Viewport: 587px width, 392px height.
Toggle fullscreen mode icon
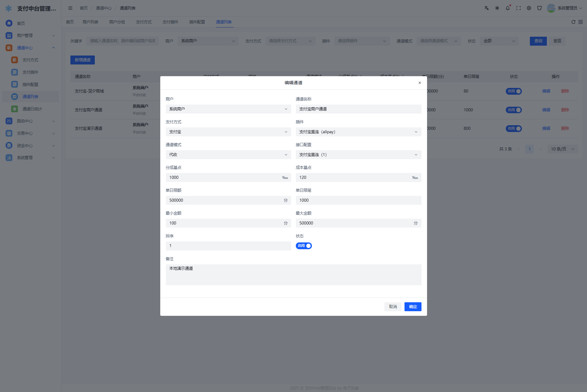pyautogui.click(x=518, y=8)
